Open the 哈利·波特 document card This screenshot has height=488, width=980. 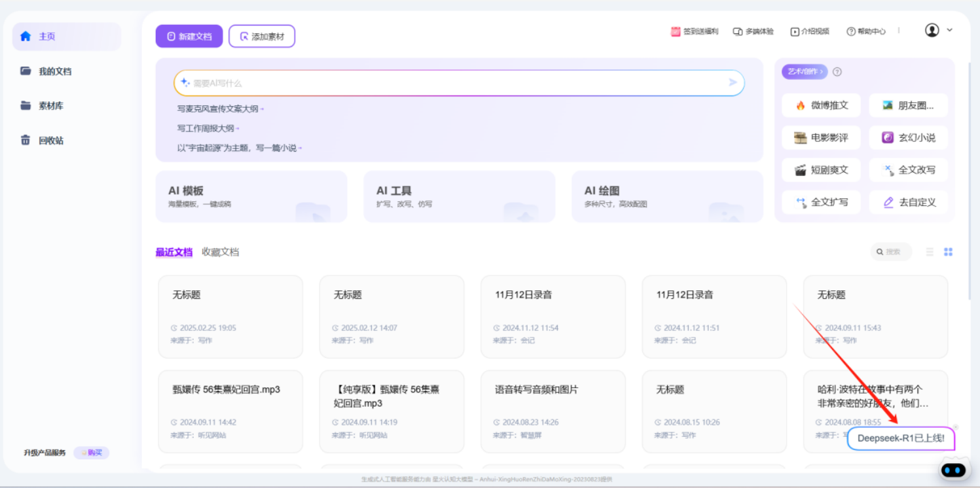(875, 411)
